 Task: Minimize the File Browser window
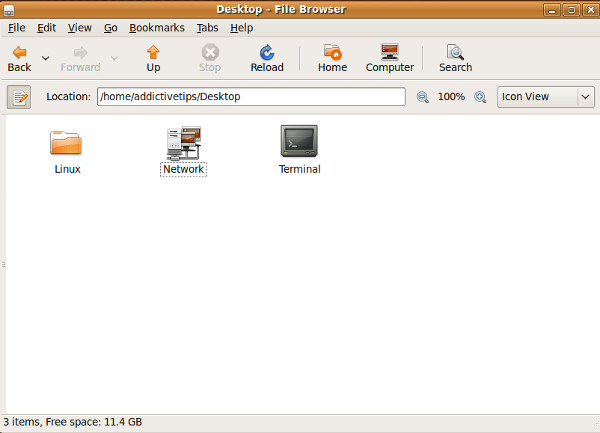(552, 10)
